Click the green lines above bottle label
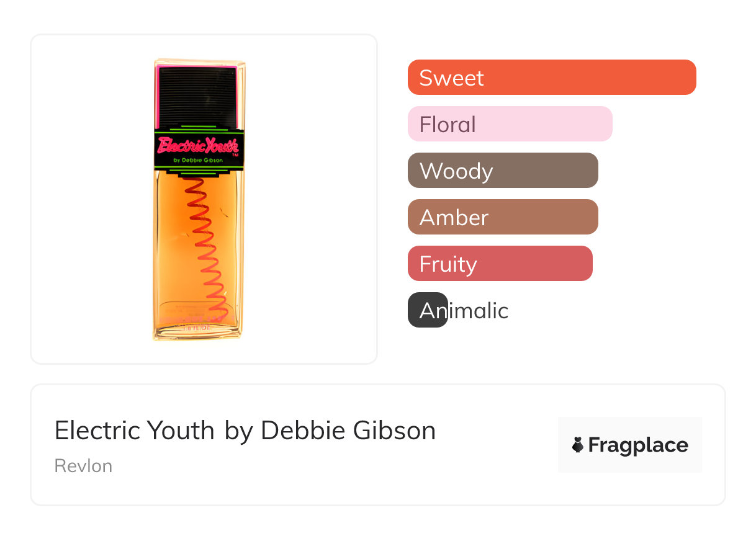 [x=199, y=128]
